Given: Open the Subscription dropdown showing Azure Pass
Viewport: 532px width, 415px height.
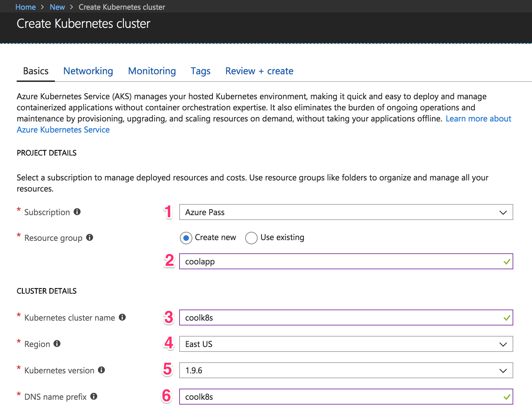Looking at the screenshot, I should pyautogui.click(x=346, y=212).
